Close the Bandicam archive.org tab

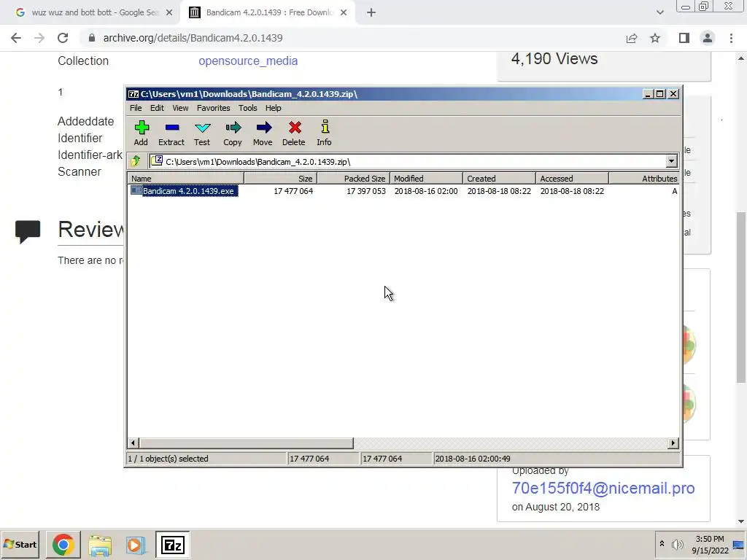coord(344,13)
